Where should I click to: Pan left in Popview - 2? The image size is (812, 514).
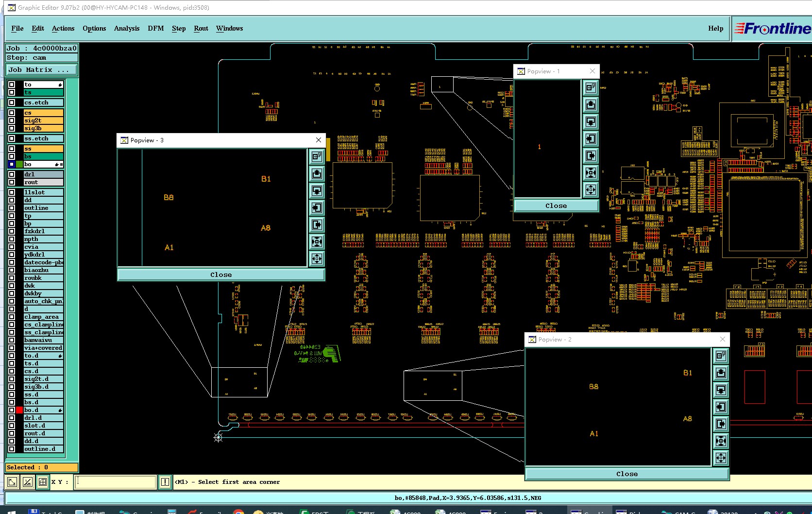click(x=721, y=407)
